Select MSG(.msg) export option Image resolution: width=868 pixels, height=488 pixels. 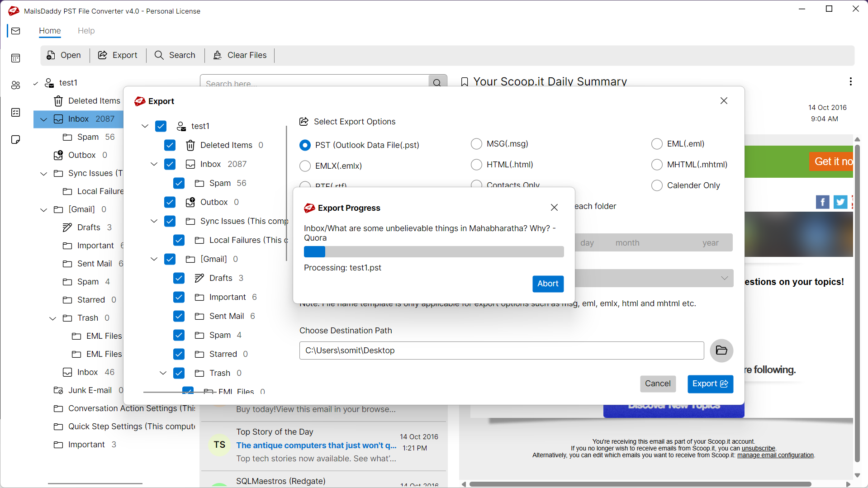pyautogui.click(x=476, y=144)
